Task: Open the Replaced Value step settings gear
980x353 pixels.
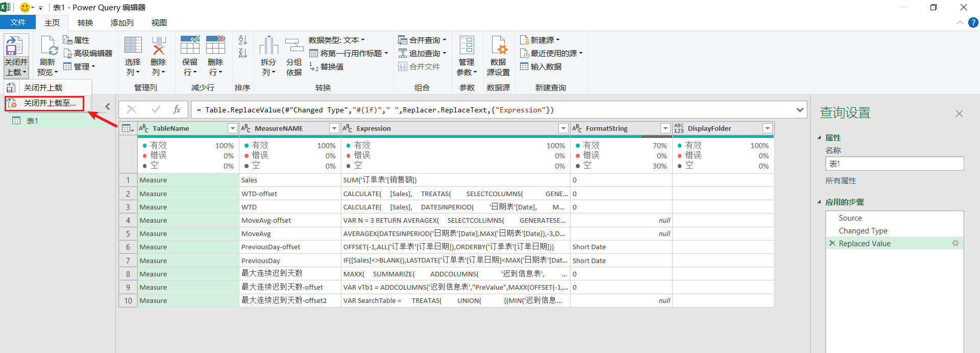Action: (955, 244)
